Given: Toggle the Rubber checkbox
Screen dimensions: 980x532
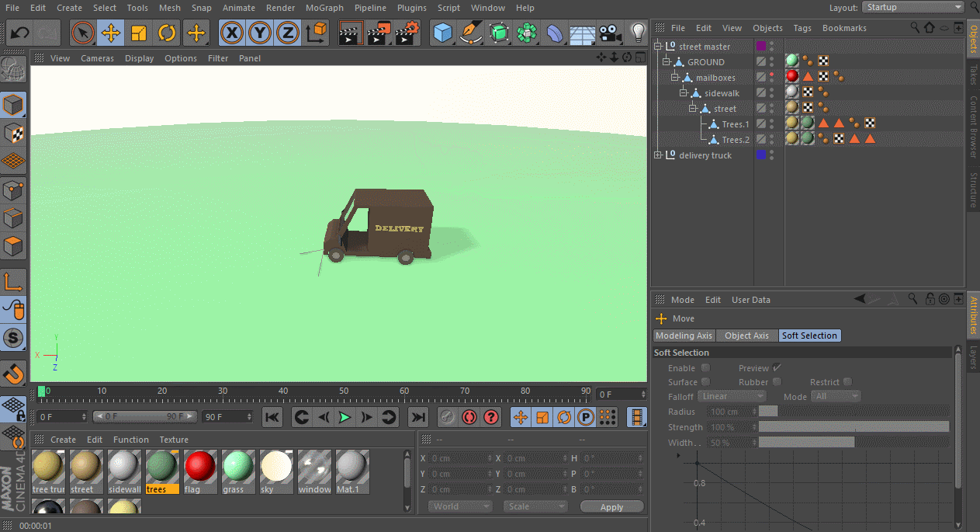Looking at the screenshot, I should click(777, 382).
